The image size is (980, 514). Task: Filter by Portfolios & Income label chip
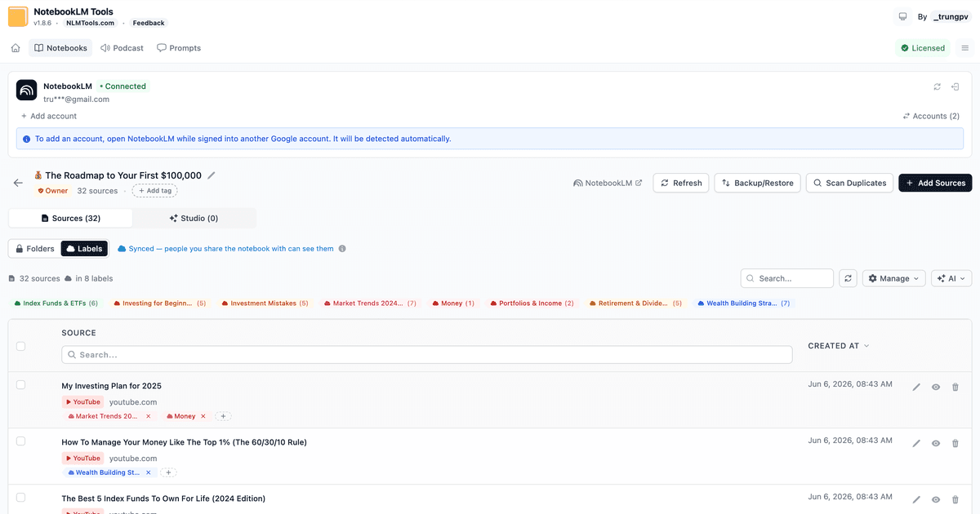[x=532, y=304]
